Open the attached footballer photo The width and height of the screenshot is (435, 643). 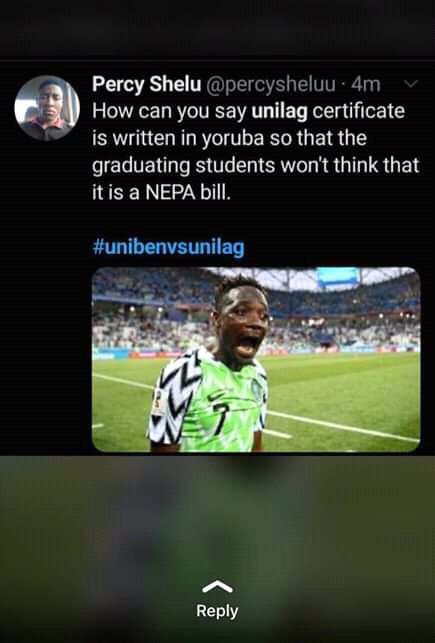click(x=256, y=360)
